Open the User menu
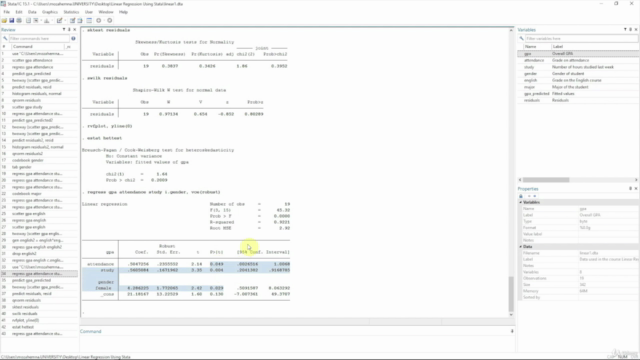The height and width of the screenshot is (360, 640). [x=89, y=12]
